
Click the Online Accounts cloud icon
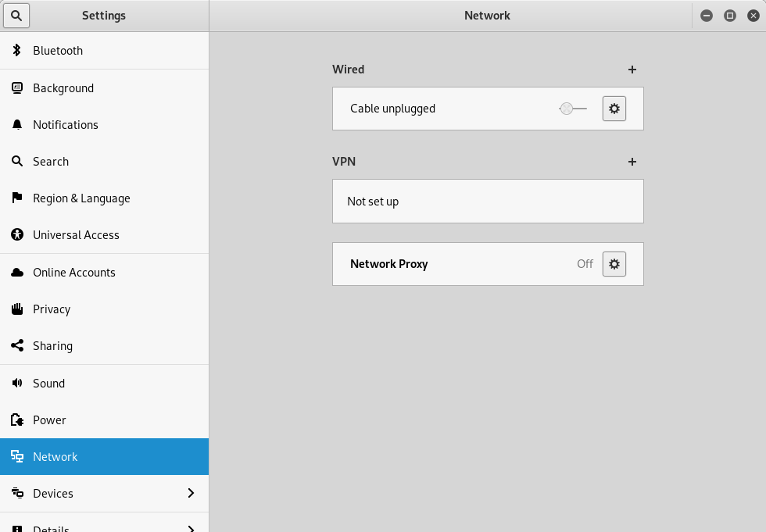click(17, 273)
